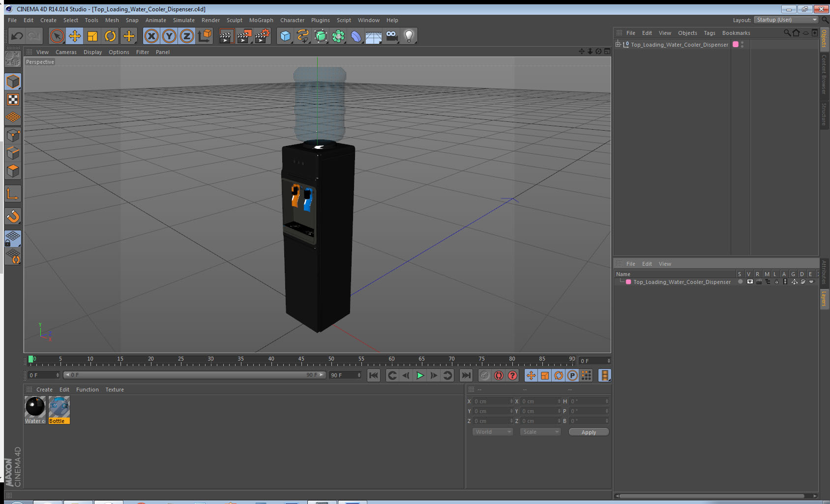Open the Bookmarks menu in Object Manager
The image size is (830, 504).
[736, 33]
